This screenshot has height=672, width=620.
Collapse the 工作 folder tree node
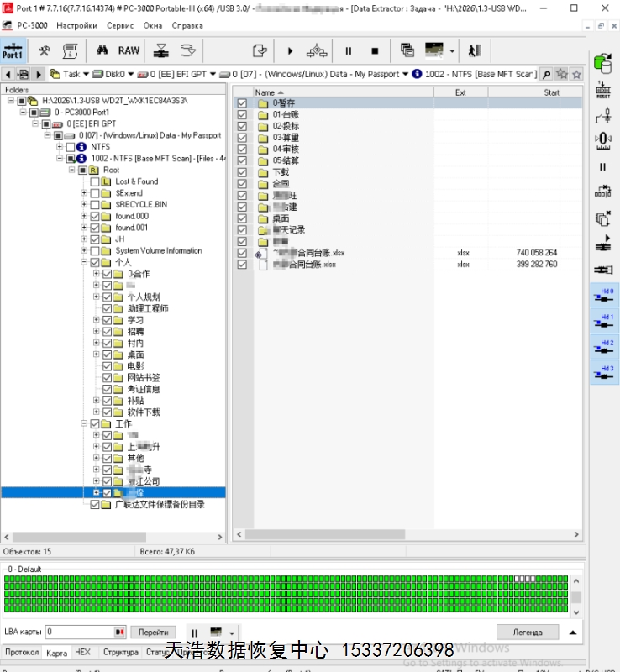(84, 424)
